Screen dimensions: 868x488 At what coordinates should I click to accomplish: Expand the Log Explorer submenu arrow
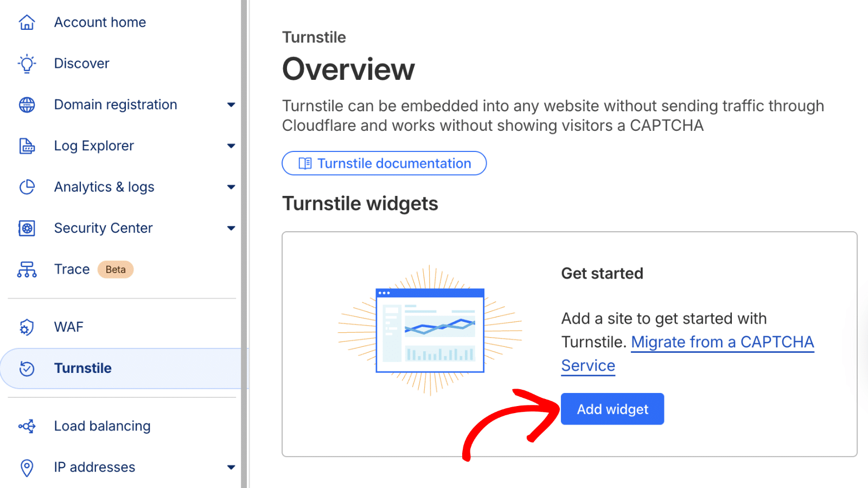pyautogui.click(x=231, y=146)
